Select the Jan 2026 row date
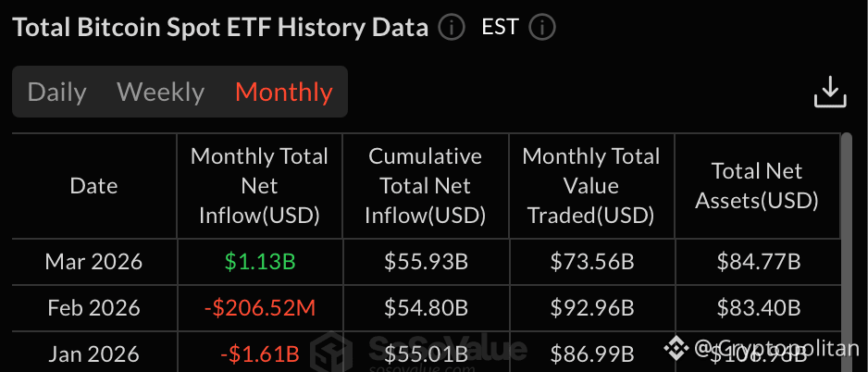Viewport: 868px width, 372px height. [x=93, y=353]
